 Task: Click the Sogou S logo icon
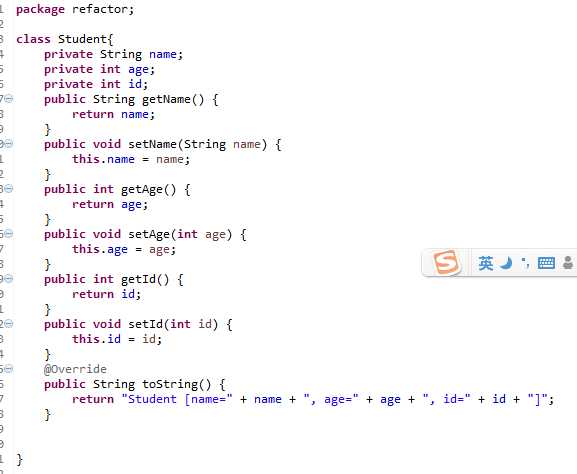[x=446, y=262]
